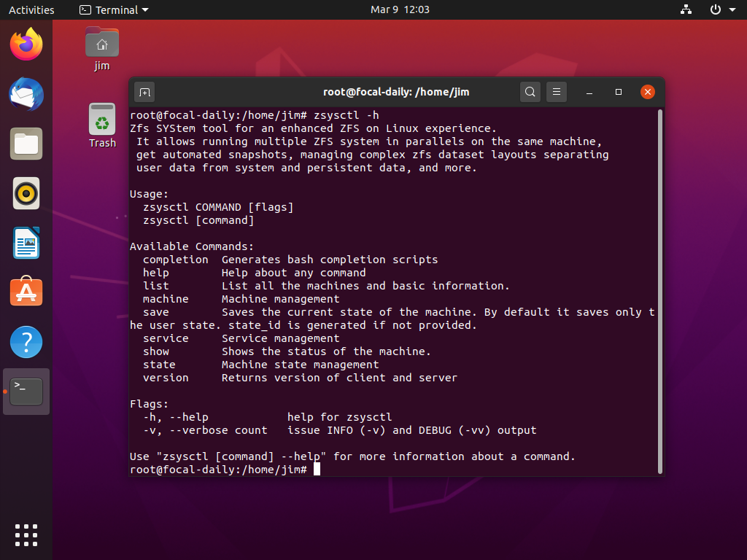Open LibreOffice Impress from the dock
This screenshot has width=747, height=560.
[26, 243]
